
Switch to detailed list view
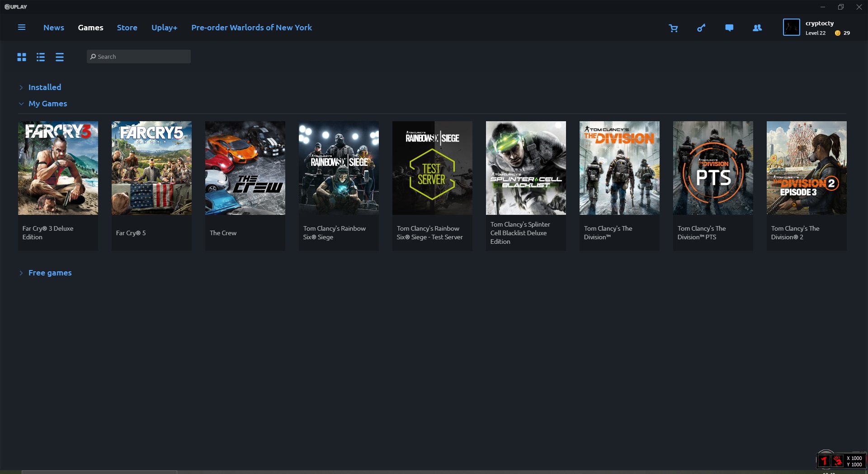41,57
